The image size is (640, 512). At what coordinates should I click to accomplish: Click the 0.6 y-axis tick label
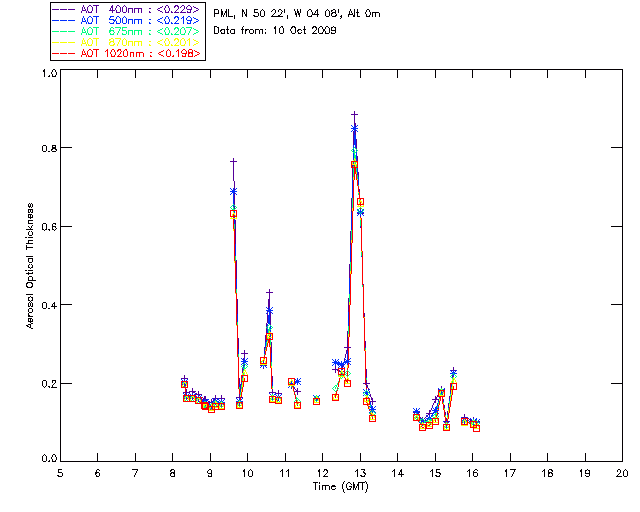49,226
